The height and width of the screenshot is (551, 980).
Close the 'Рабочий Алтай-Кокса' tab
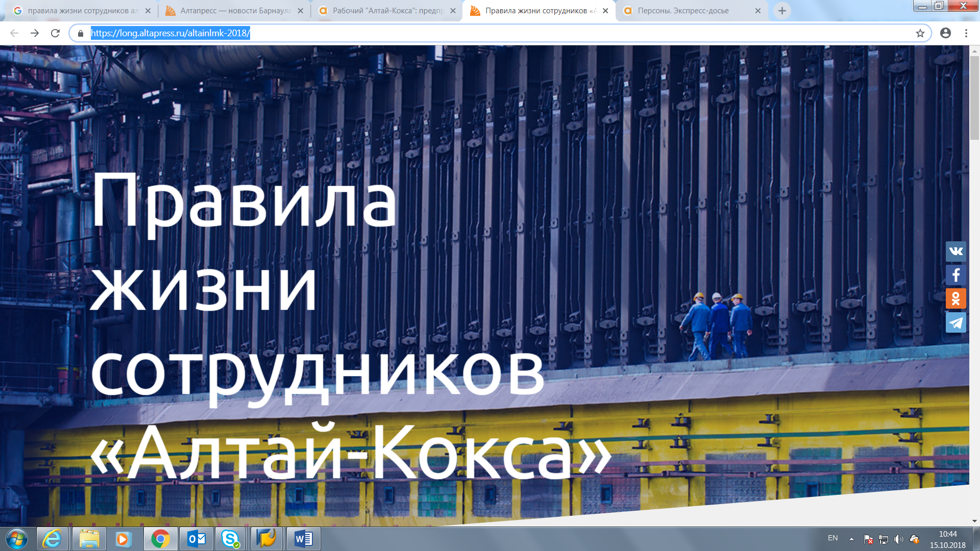click(453, 11)
